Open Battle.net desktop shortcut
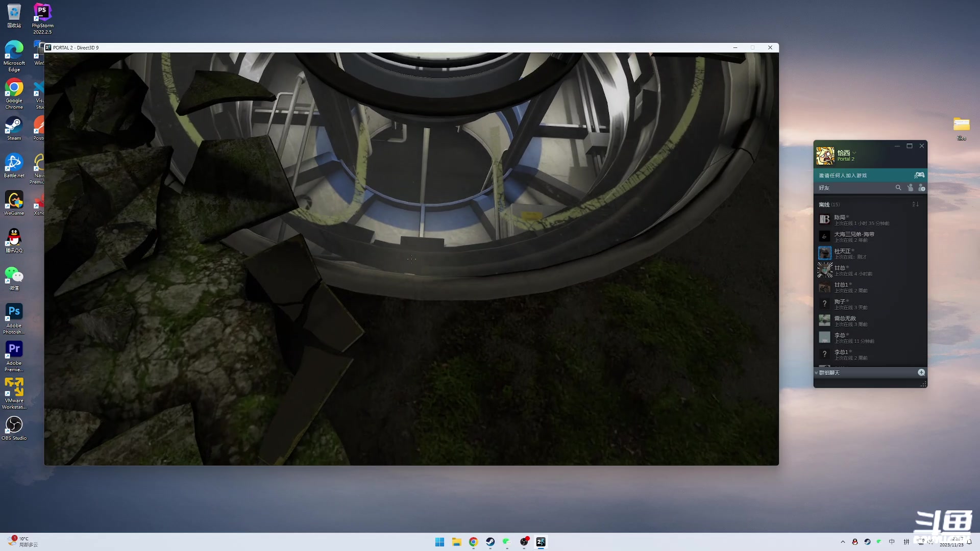 14,166
